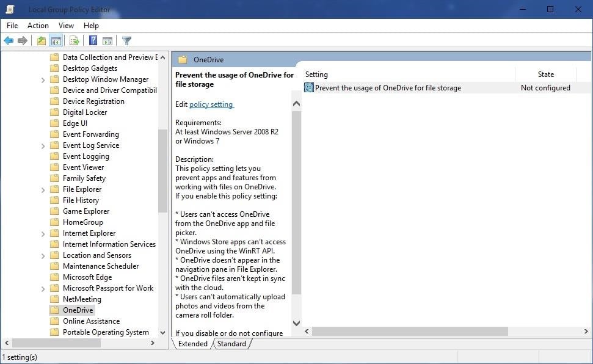Toggle the Show/Hide Action Pane icon

point(107,41)
